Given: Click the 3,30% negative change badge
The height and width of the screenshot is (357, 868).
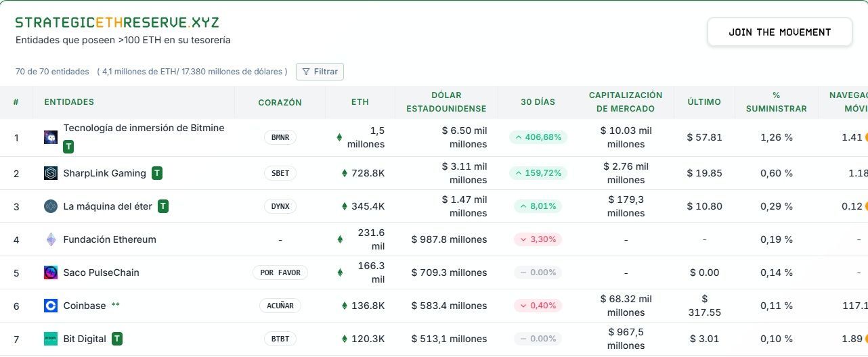Looking at the screenshot, I should click(538, 239).
